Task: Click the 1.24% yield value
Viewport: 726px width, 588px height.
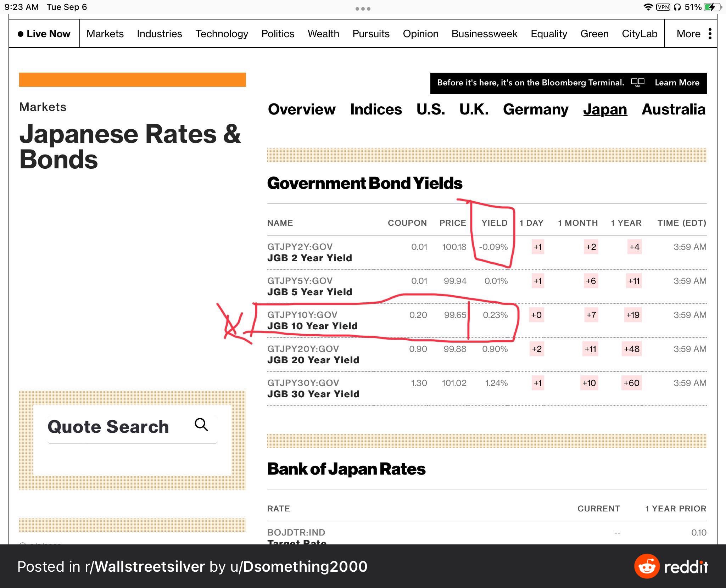Action: click(496, 383)
